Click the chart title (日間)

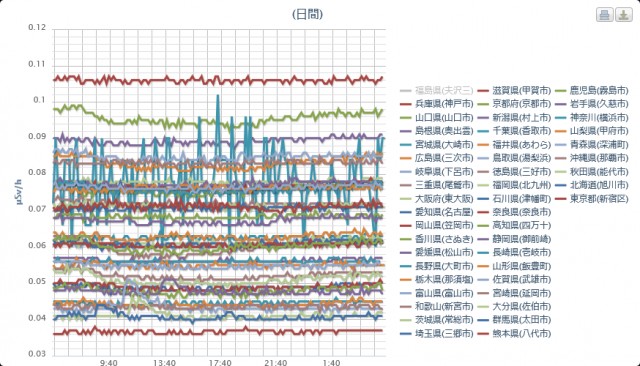point(307,14)
